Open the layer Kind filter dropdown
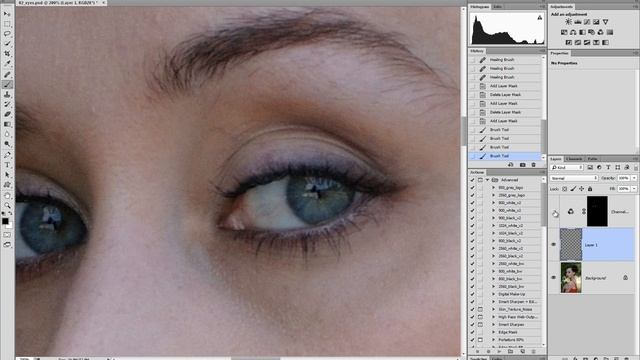The image size is (640, 360). (x=567, y=167)
